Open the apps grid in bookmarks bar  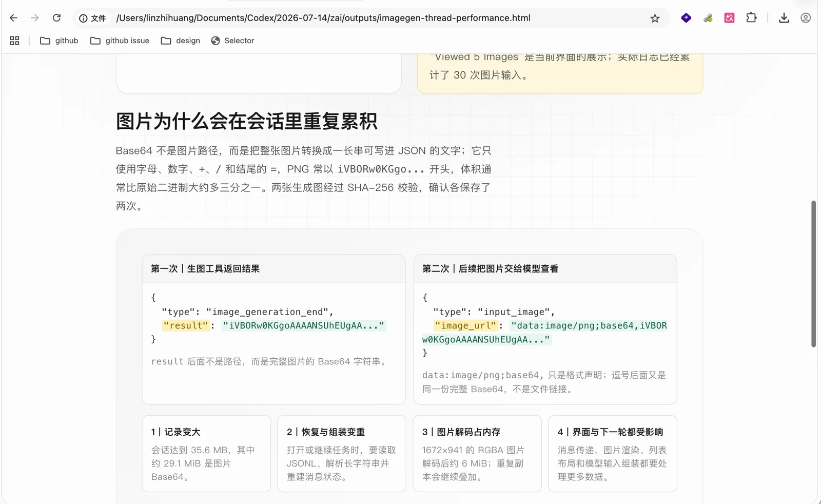pos(14,41)
